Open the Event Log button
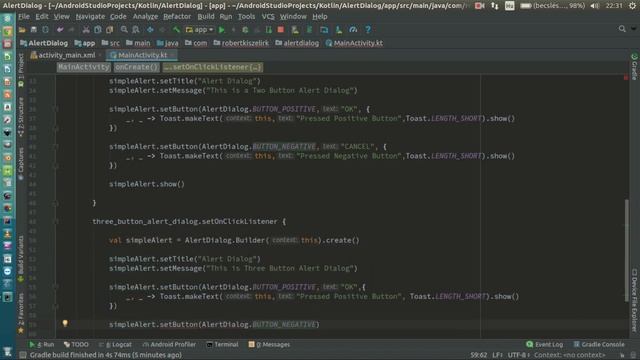640x360 pixels. tap(544, 344)
